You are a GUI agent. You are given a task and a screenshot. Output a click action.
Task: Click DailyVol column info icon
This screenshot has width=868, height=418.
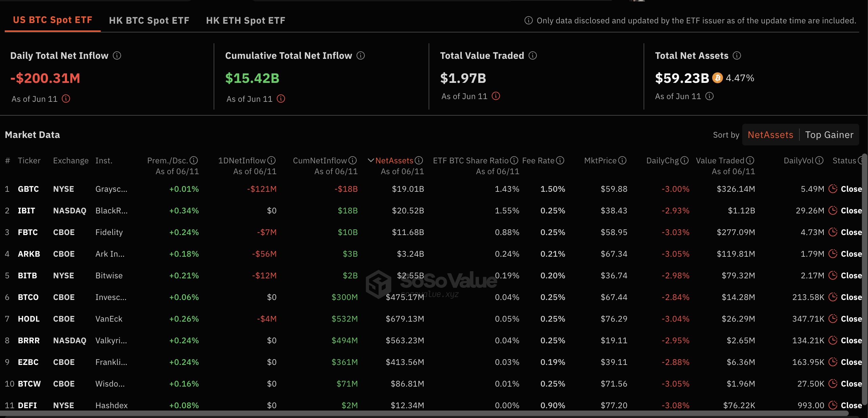coord(819,160)
